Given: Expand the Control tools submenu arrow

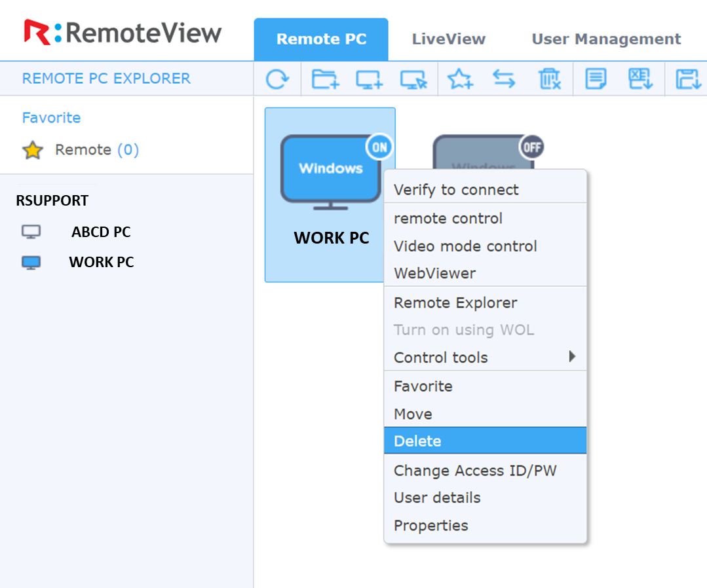Looking at the screenshot, I should [x=572, y=356].
